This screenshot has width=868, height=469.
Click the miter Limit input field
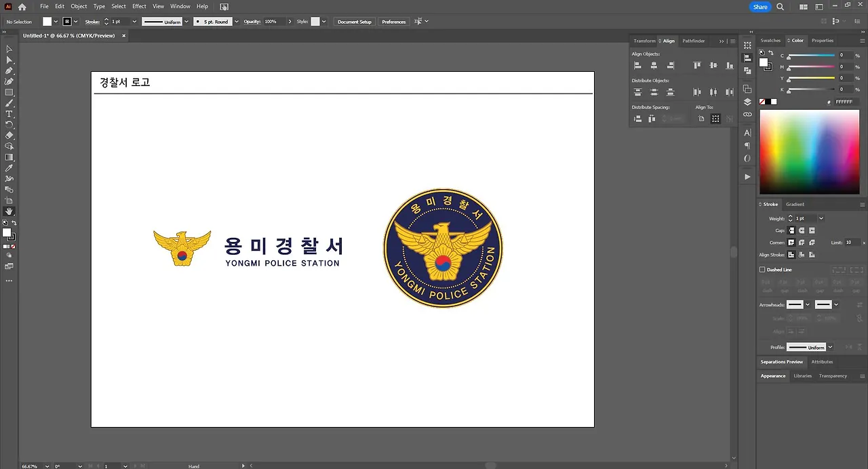pyautogui.click(x=852, y=243)
